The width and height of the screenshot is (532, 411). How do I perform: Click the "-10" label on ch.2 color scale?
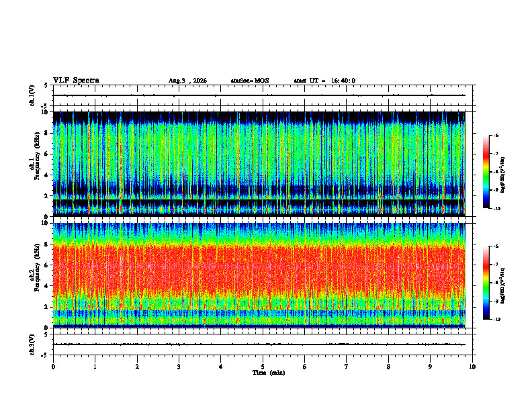pyautogui.click(x=496, y=320)
